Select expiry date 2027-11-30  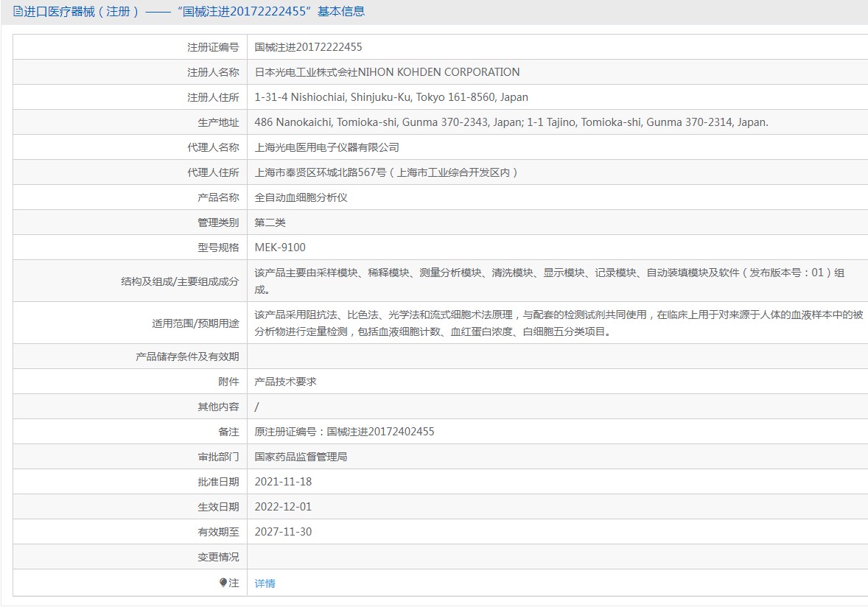click(x=283, y=532)
